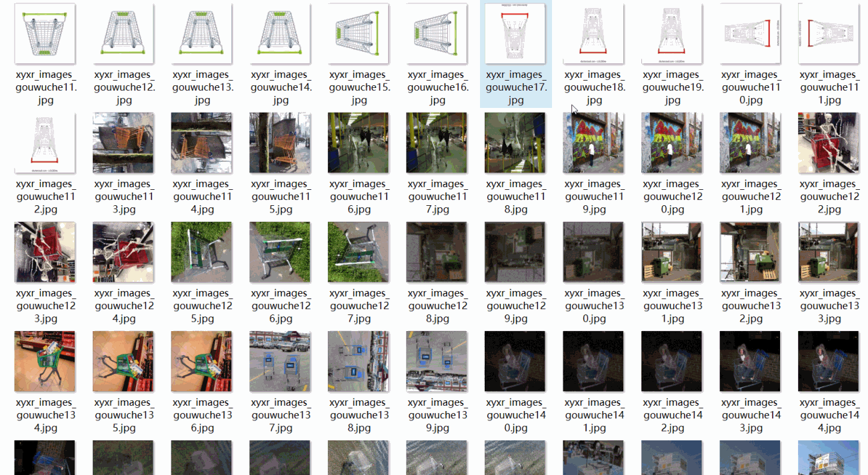Click label xyxr_images_gouwuche133.jpg

tap(829, 306)
